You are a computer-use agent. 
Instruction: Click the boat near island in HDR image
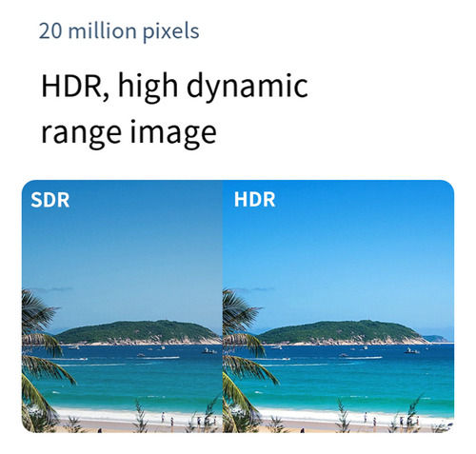(x=411, y=350)
